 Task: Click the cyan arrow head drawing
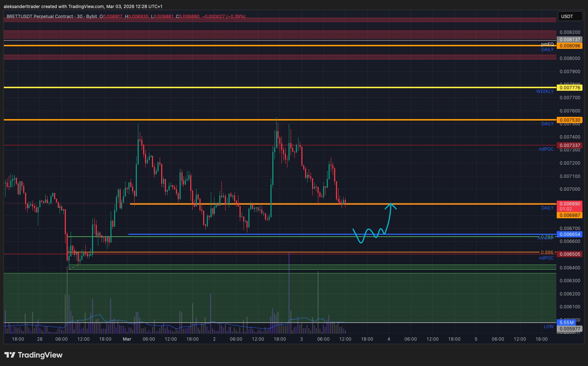pos(390,205)
